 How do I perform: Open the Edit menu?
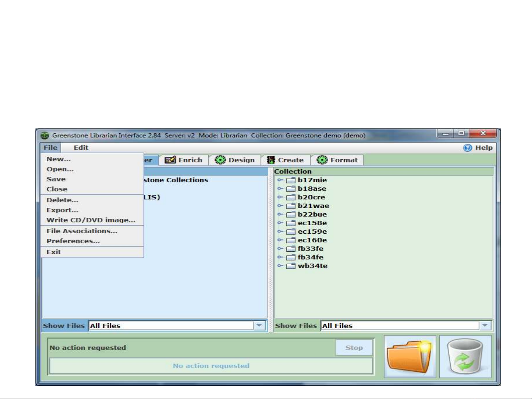(x=81, y=148)
